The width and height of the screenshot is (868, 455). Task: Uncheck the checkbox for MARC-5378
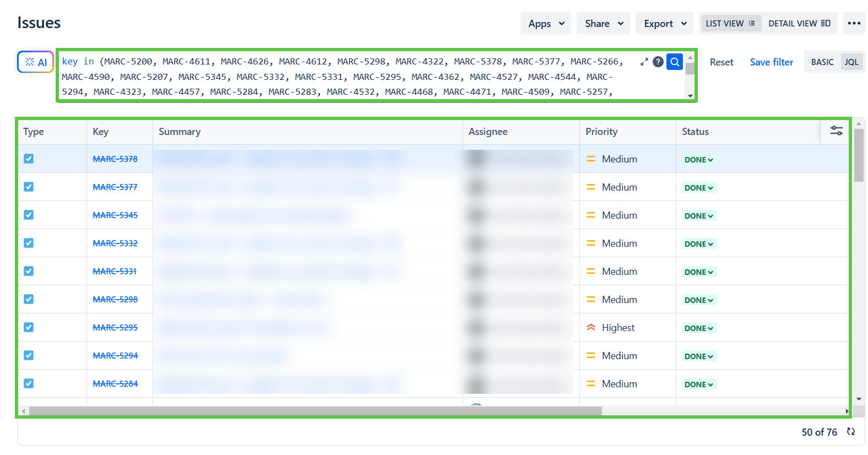point(29,159)
